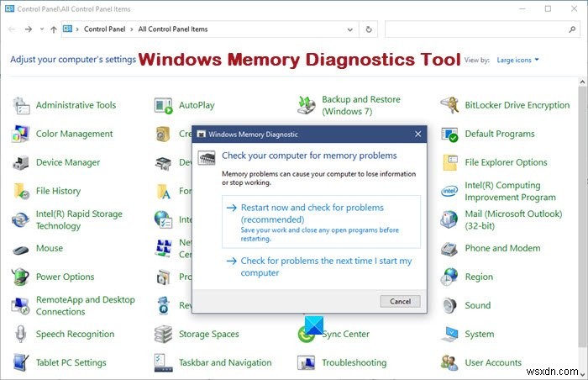Refresh the Control Panel view
588x380 pixels.
(x=369, y=29)
